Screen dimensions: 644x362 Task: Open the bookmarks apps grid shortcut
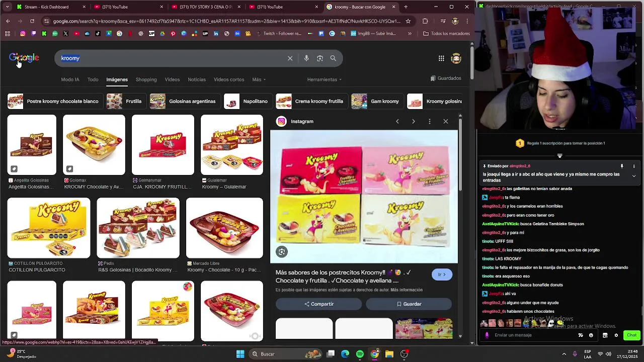click(8, 34)
